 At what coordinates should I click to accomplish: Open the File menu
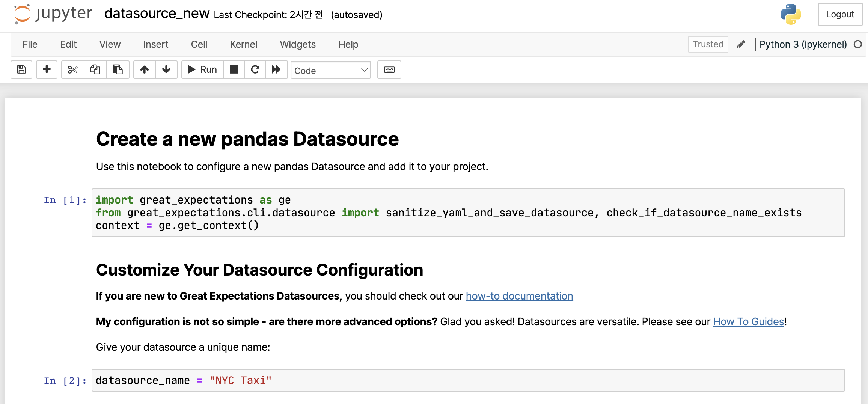point(30,44)
